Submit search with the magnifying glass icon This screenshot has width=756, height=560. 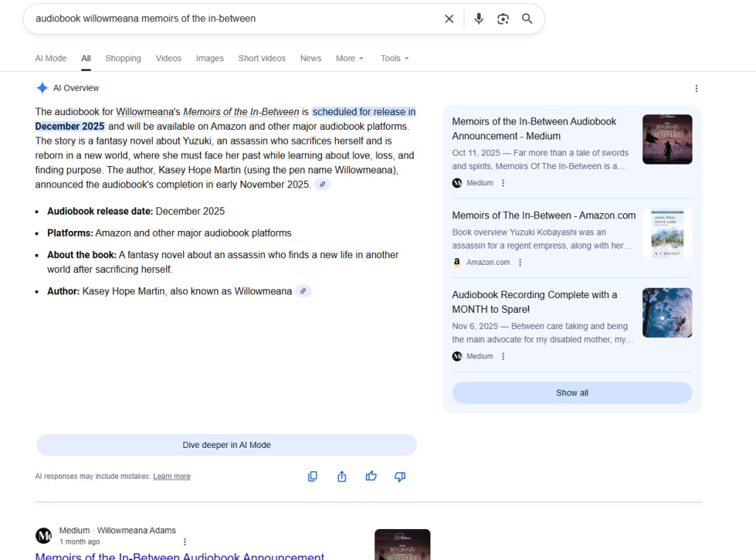point(527,18)
